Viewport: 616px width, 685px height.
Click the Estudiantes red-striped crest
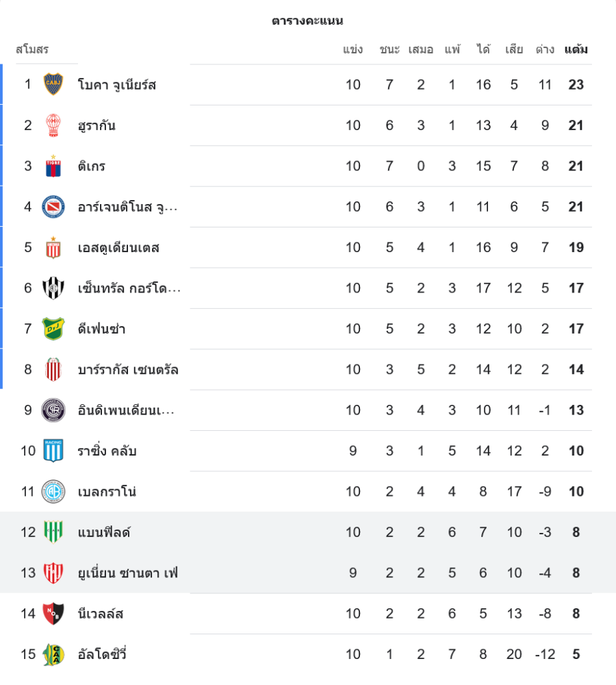click(x=53, y=247)
